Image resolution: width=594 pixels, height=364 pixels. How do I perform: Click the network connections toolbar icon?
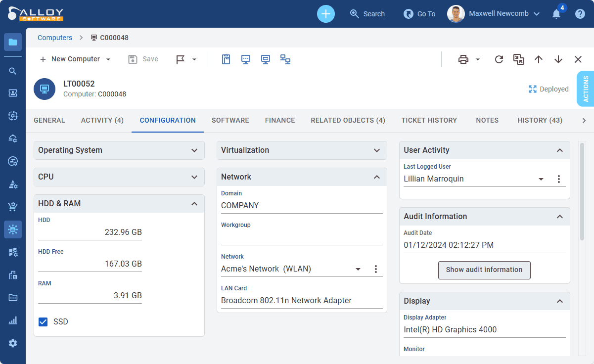coord(285,59)
